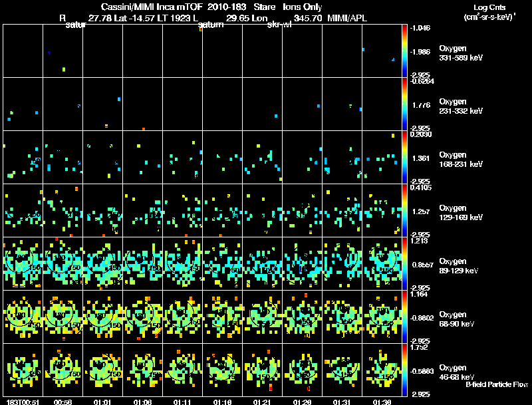This screenshot has width=532, height=405.
Task: Click the Oxygen 231-332 keV color scale
Action: [406, 104]
